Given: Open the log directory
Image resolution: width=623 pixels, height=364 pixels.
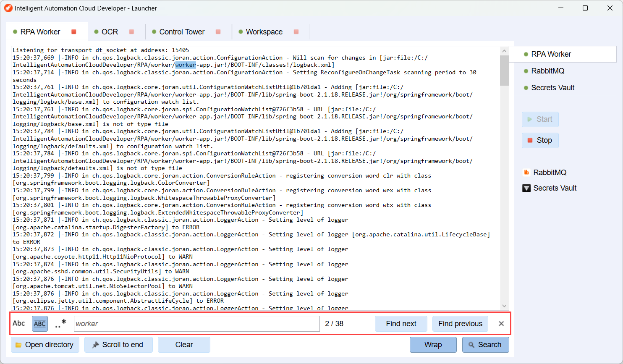Looking at the screenshot, I should tap(44, 345).
